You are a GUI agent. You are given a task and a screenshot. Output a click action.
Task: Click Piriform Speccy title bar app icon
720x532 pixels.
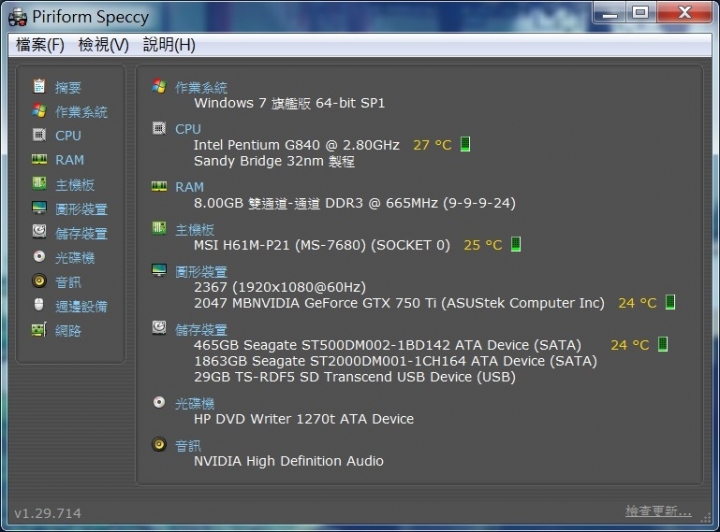point(18,17)
